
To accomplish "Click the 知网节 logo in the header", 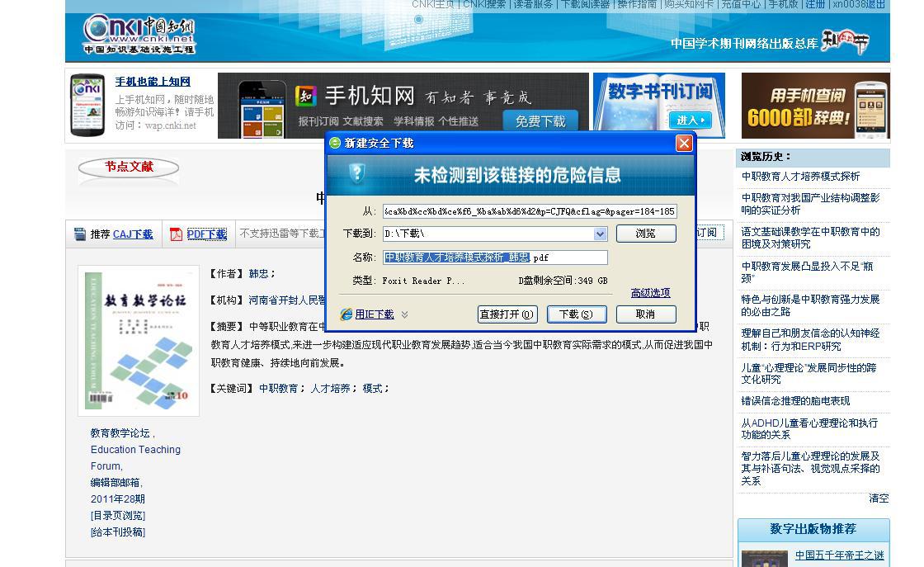I will (x=846, y=41).
